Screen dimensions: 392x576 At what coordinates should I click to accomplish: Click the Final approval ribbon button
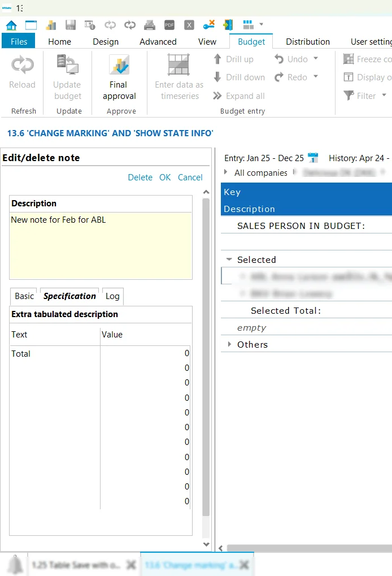click(x=119, y=77)
